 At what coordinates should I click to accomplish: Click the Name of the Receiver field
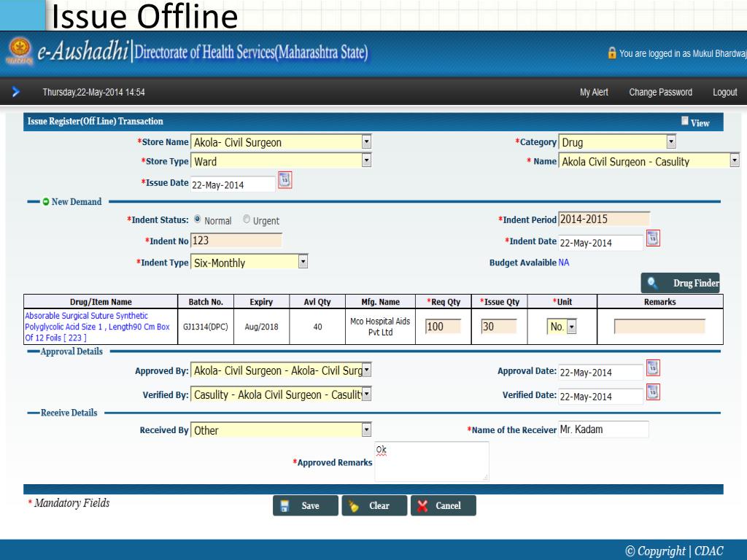point(603,429)
